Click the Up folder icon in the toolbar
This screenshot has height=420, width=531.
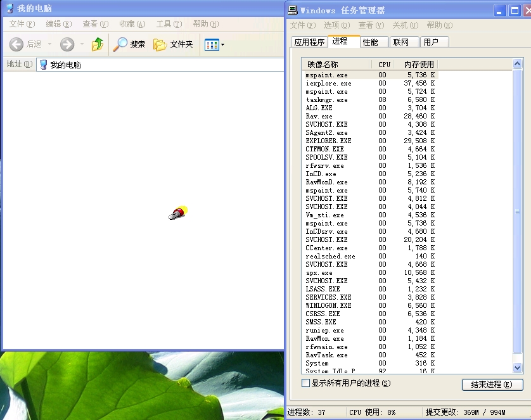97,44
